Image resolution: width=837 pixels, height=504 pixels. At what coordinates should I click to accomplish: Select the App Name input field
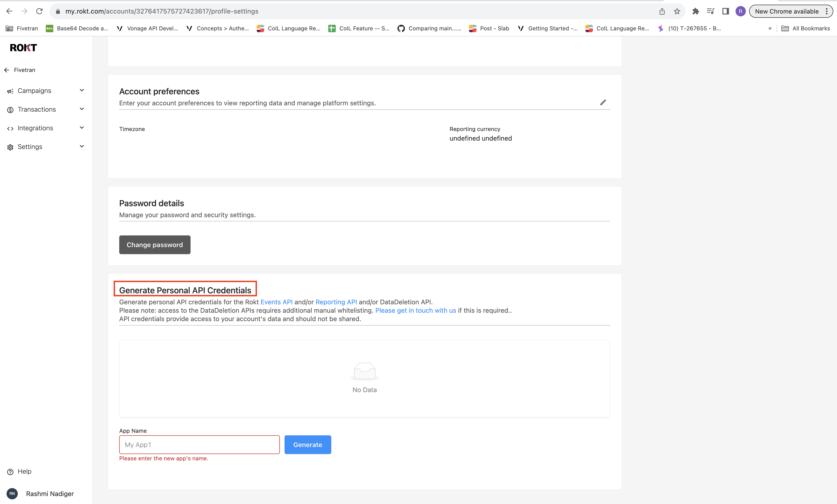[x=199, y=444]
